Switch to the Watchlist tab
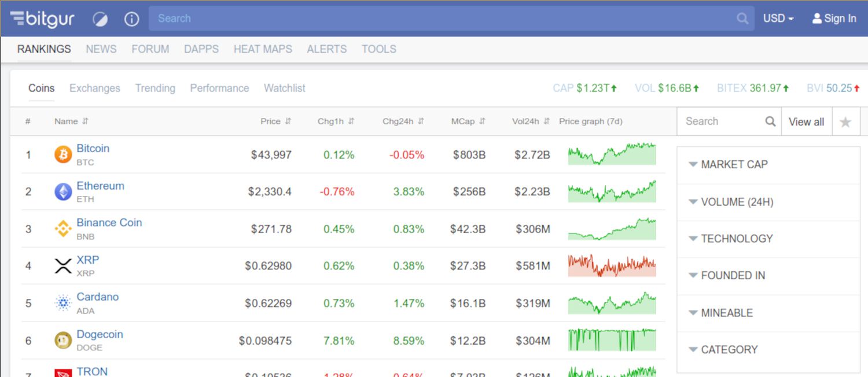Screen dimensions: 868x377 [x=285, y=88]
